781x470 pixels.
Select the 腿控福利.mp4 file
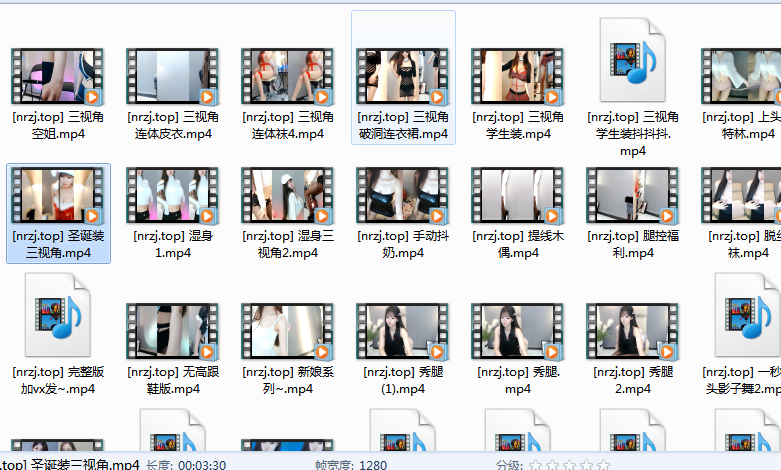[x=632, y=195]
